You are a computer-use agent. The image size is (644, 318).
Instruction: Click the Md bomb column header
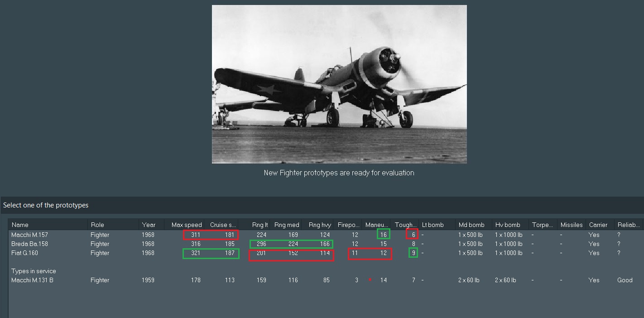coord(474,225)
